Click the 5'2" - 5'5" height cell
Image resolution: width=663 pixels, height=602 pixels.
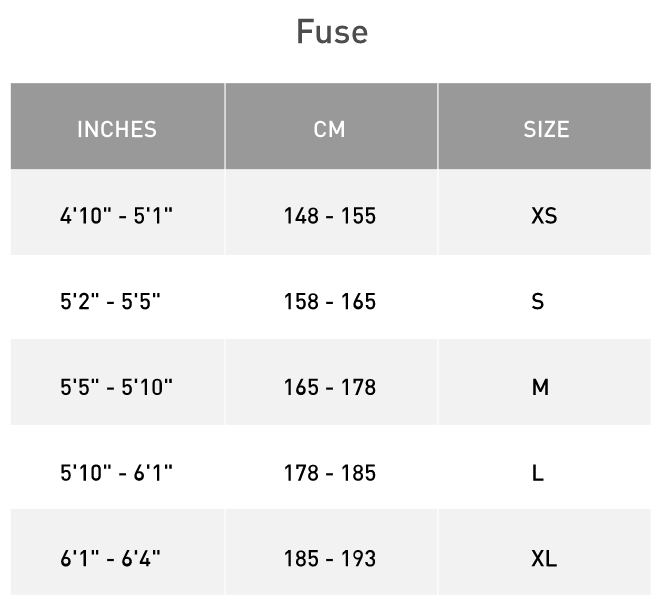[x=110, y=301]
